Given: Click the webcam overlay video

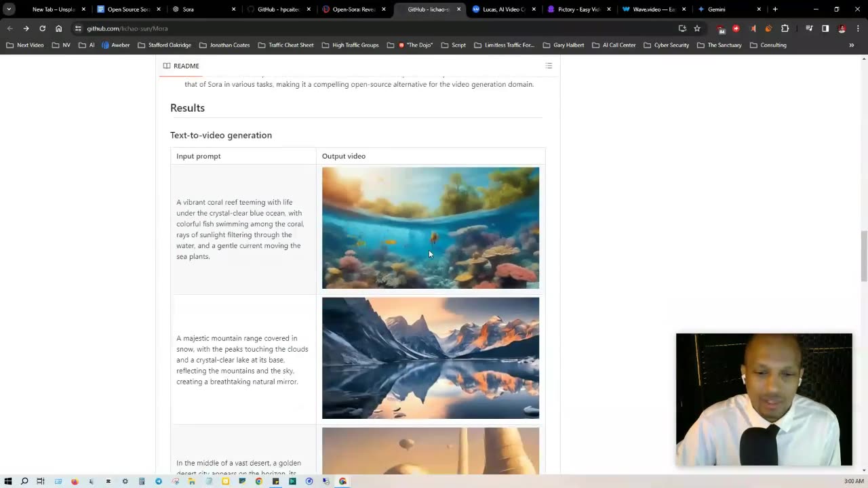Looking at the screenshot, I should (x=764, y=399).
